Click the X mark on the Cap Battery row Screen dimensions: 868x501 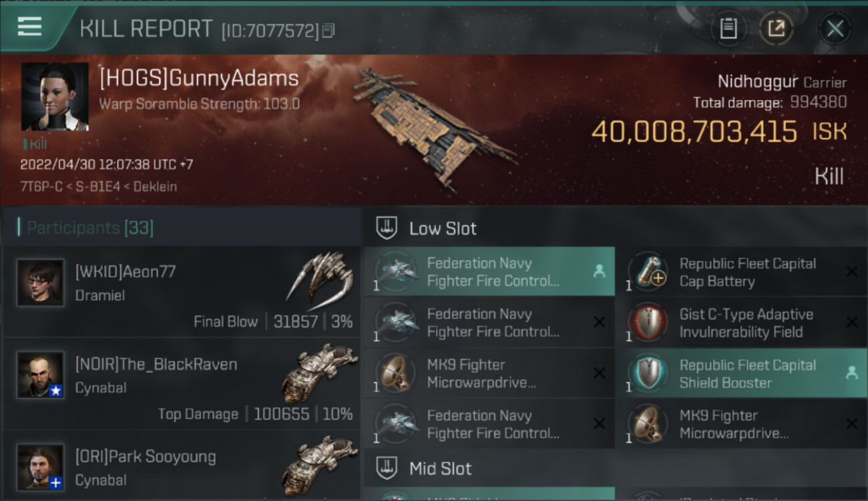point(851,271)
